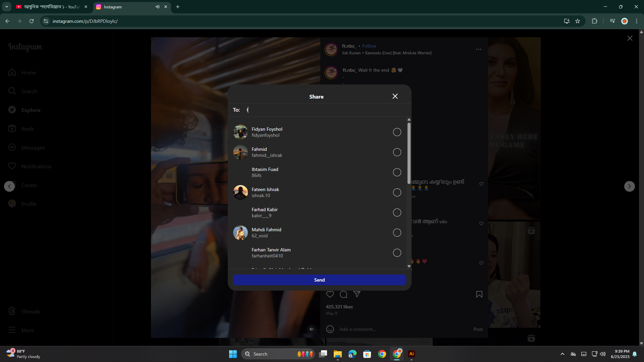Select Ibtasim Fuad recipient circle
This screenshot has width=644, height=362.
point(397,172)
